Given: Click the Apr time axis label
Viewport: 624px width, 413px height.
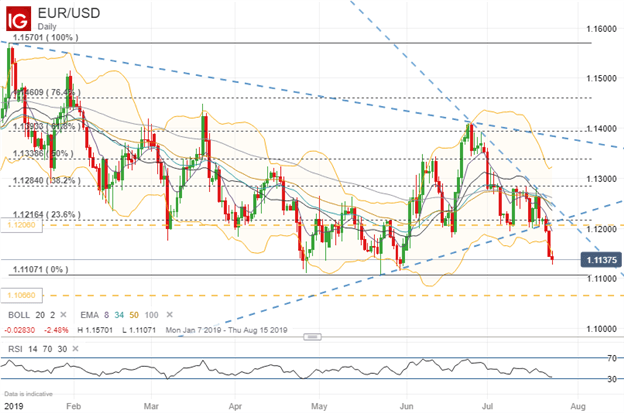Looking at the screenshot, I should (236, 406).
